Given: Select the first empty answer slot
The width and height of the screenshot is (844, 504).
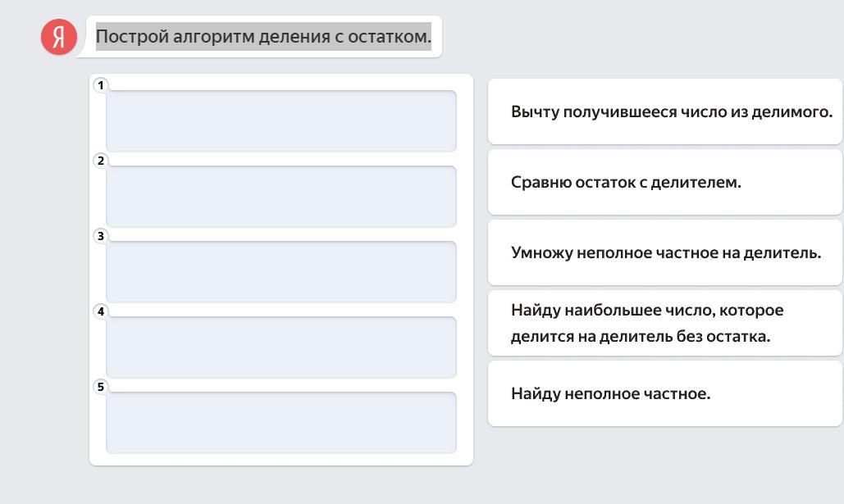Looking at the screenshot, I should coord(281,121).
